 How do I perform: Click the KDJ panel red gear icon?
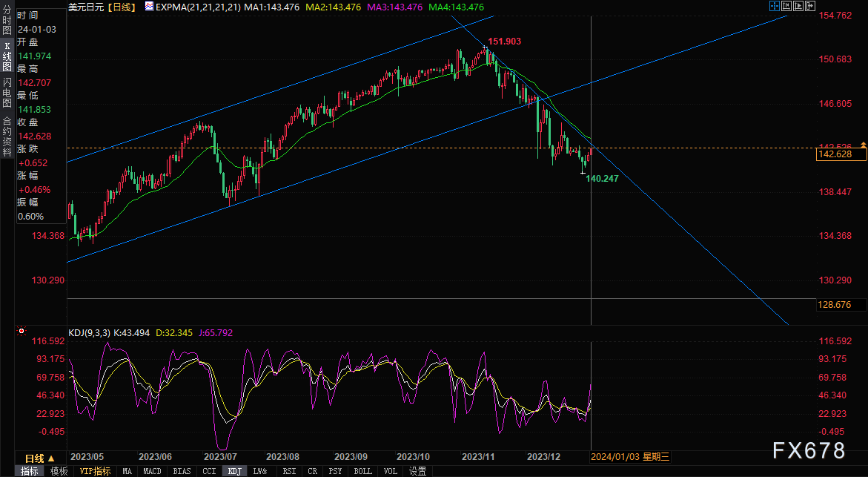click(21, 332)
